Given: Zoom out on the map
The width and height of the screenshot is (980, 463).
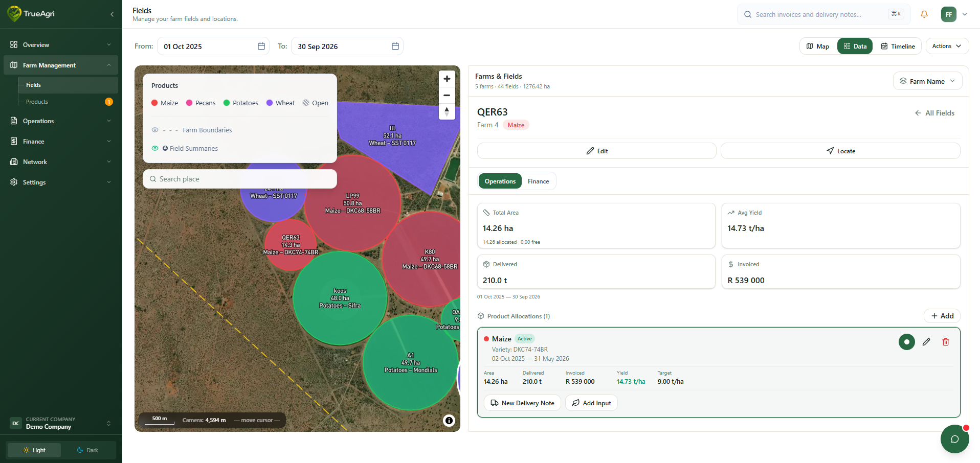Looking at the screenshot, I should coord(447,95).
